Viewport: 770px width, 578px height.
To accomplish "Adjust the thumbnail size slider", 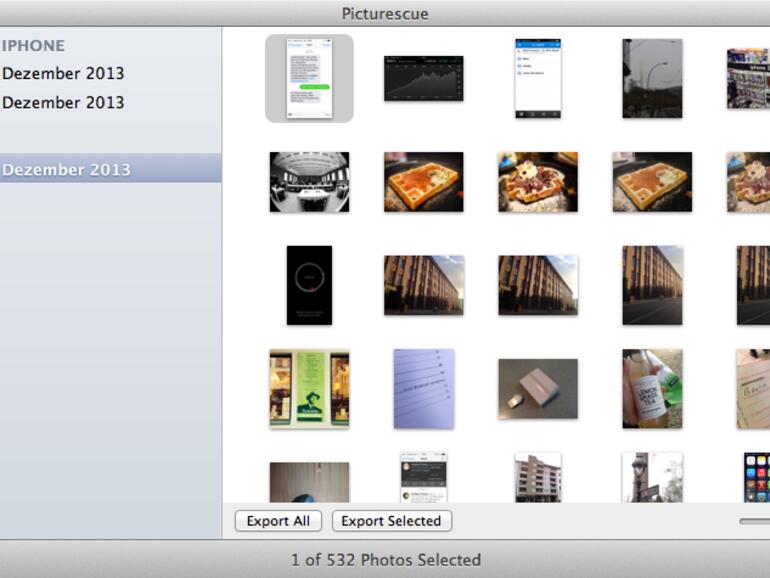I will coord(755,521).
